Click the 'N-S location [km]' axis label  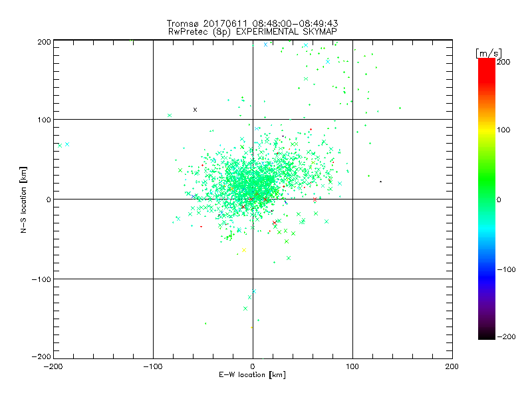(x=23, y=200)
